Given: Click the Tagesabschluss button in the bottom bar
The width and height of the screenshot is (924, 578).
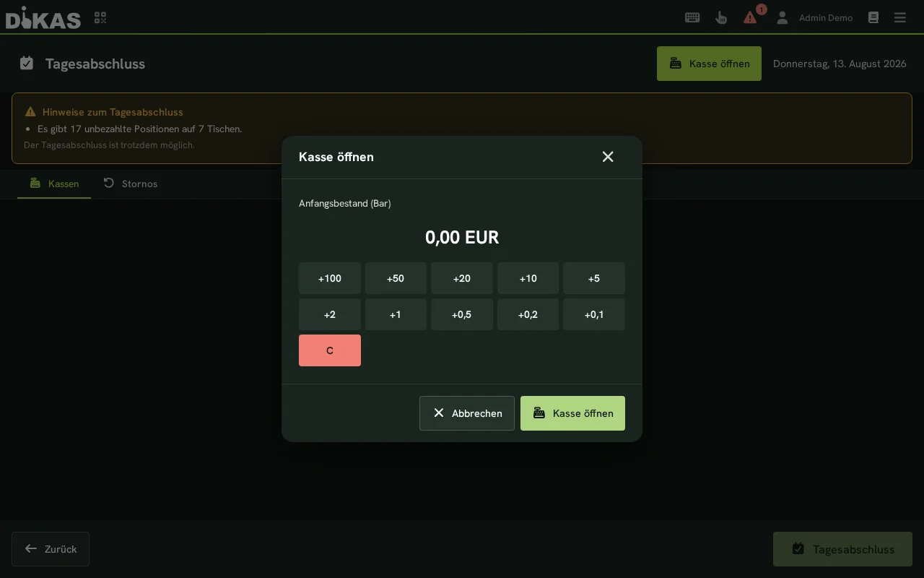Looking at the screenshot, I should pyautogui.click(x=842, y=549).
